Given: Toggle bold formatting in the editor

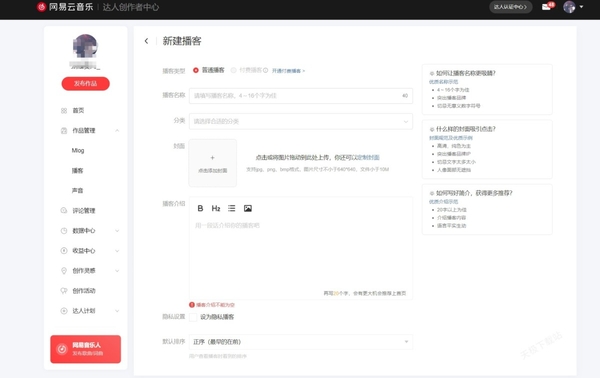Looking at the screenshot, I should [x=200, y=208].
